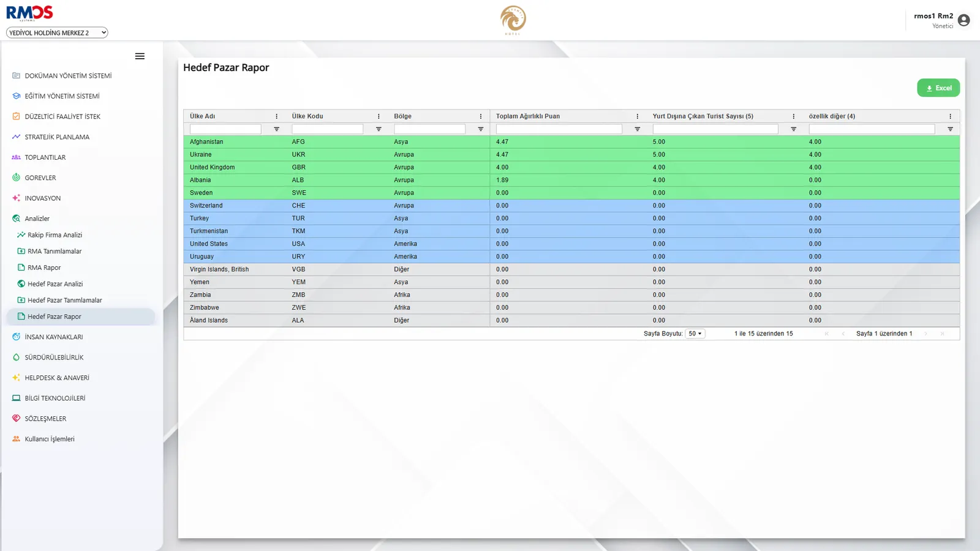Click the filter icon under Ülke Adı

pos(276,129)
